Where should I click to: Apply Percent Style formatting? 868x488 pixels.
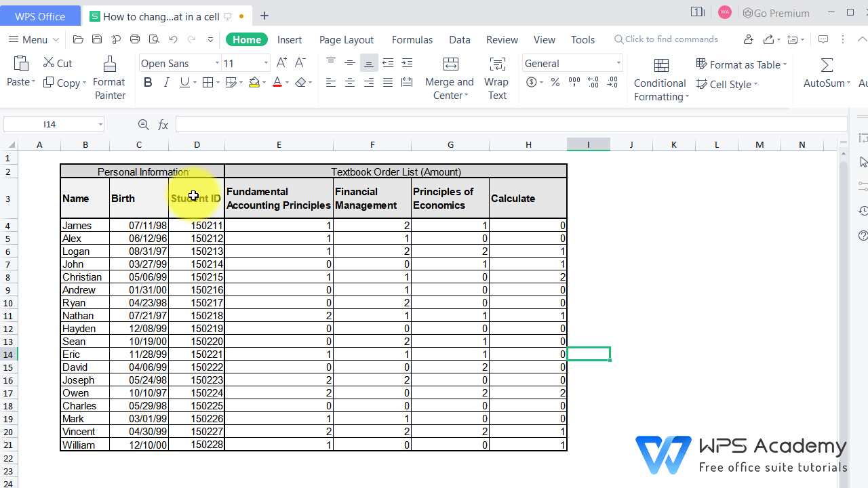(555, 82)
